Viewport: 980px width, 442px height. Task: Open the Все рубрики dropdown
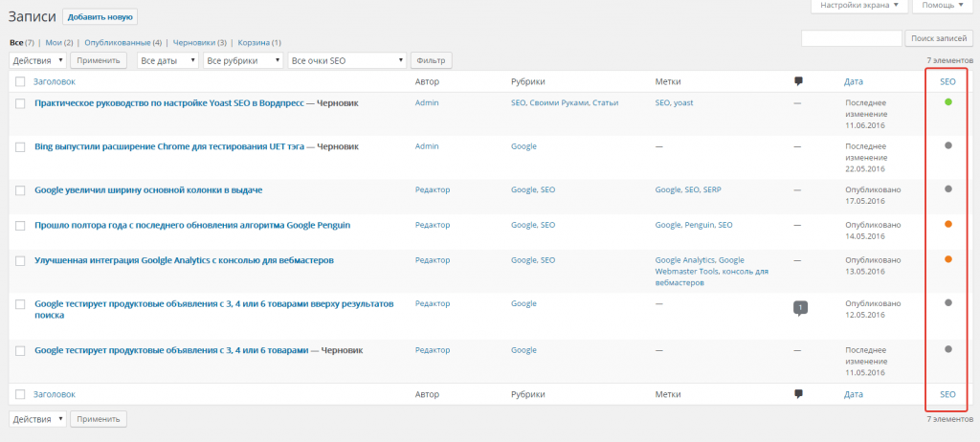coord(244,60)
